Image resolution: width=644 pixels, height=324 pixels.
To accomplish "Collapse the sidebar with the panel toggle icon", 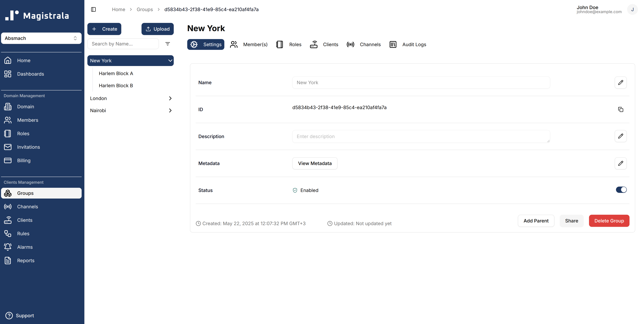I will pos(93,9).
